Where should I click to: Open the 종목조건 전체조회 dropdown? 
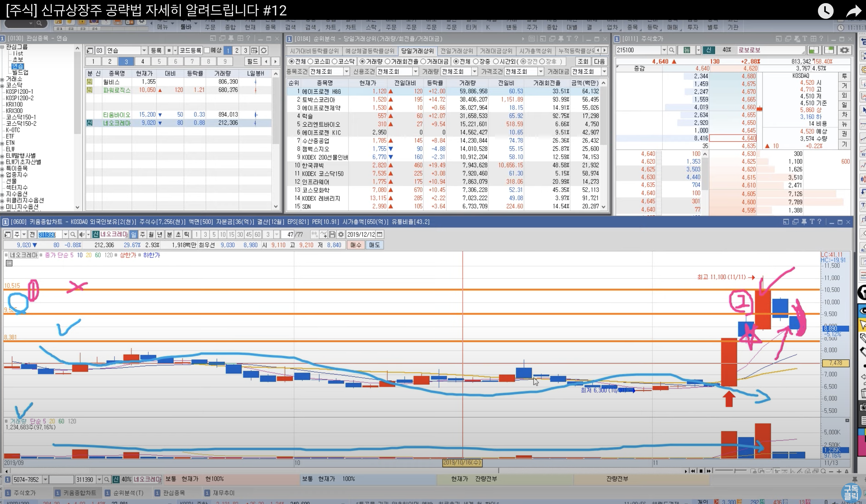(346, 71)
